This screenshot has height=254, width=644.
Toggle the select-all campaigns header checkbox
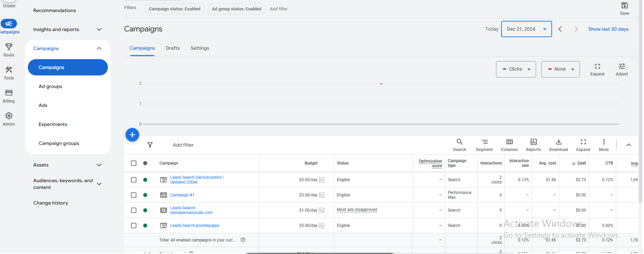[134, 163]
